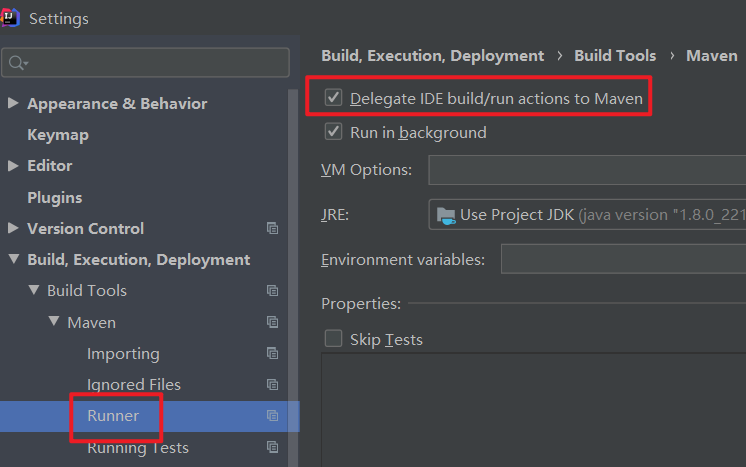The height and width of the screenshot is (467, 746).
Task: Click the Environment variables input field
Action: pos(623,259)
